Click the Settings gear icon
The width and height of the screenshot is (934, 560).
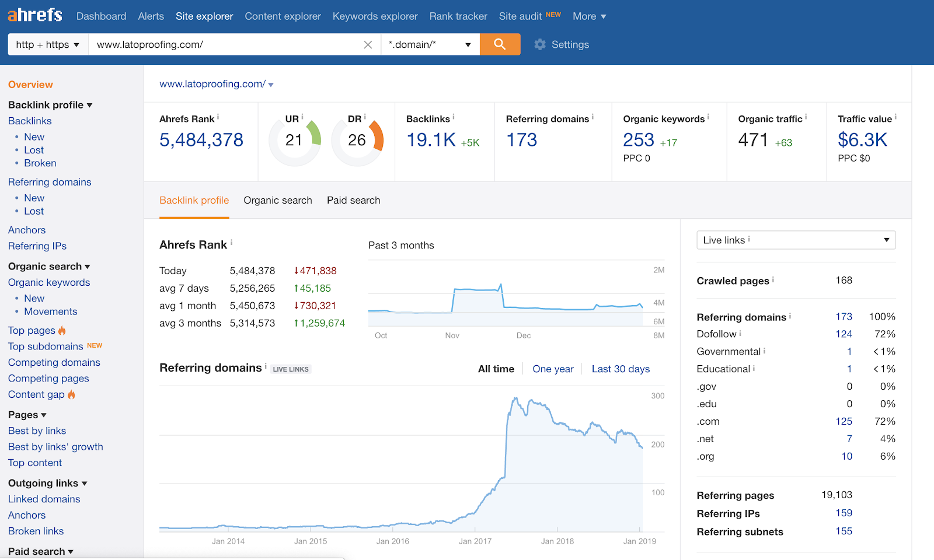point(540,44)
